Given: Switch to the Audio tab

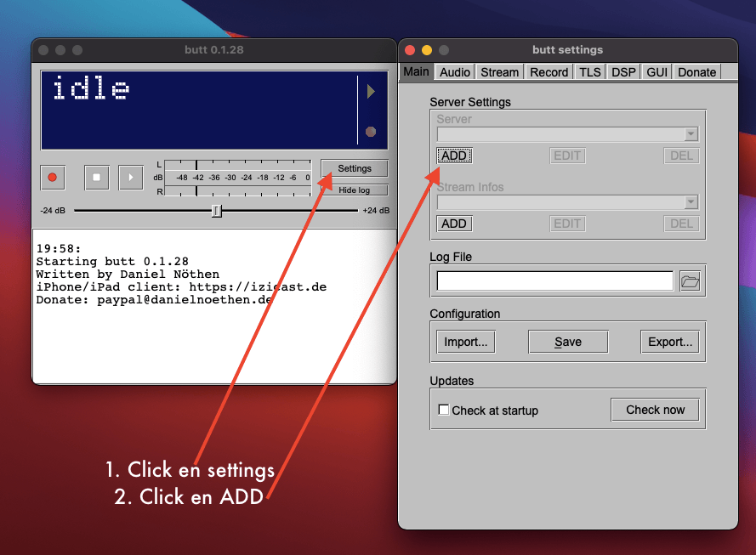Looking at the screenshot, I should point(454,72).
